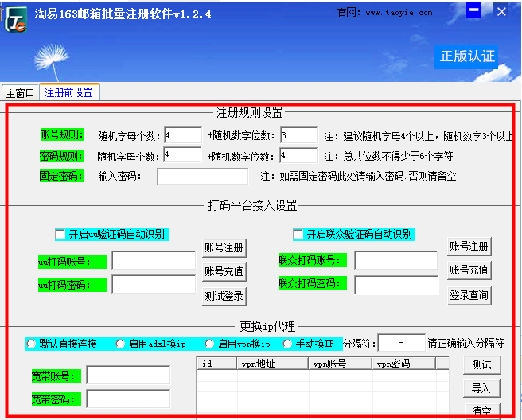Focus the 联众打码密码 input field

tap(396, 286)
